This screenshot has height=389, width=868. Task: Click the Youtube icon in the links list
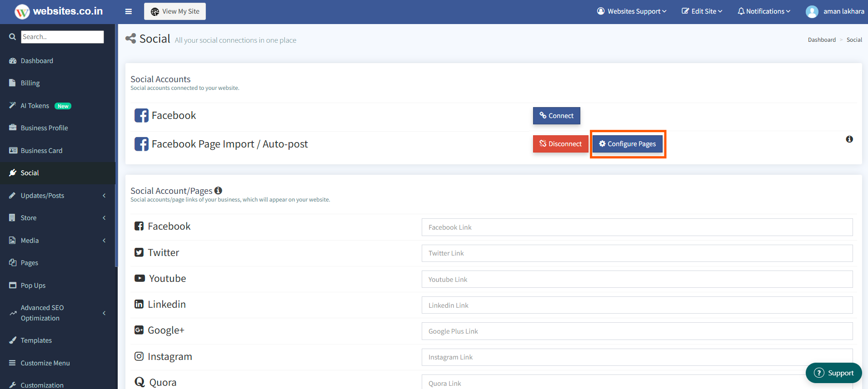[x=140, y=278]
